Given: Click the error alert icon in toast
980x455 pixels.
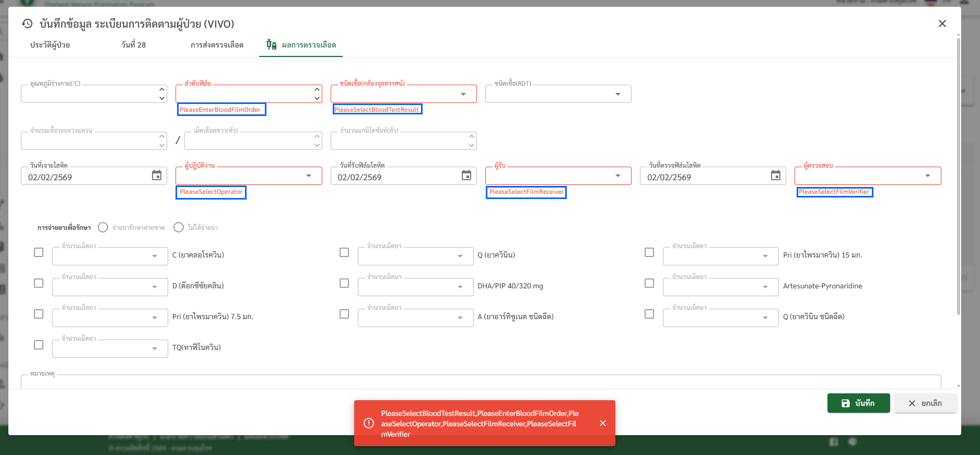Looking at the screenshot, I should 369,423.
